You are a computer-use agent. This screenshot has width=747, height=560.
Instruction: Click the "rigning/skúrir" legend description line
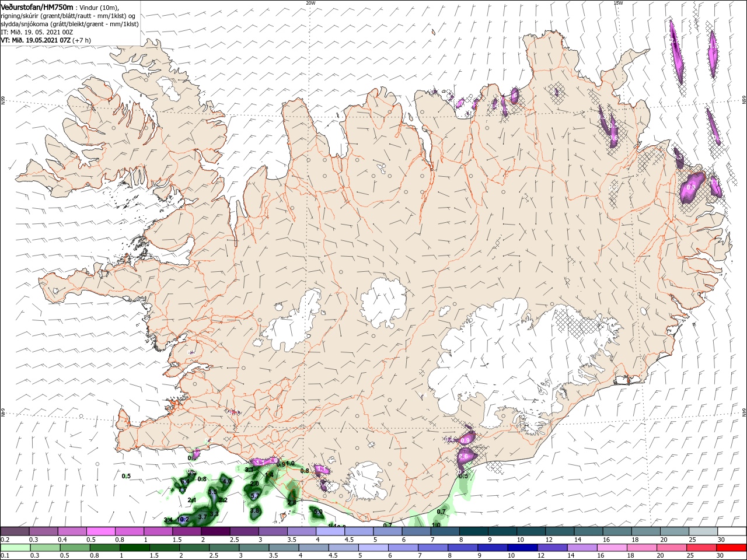68,15
